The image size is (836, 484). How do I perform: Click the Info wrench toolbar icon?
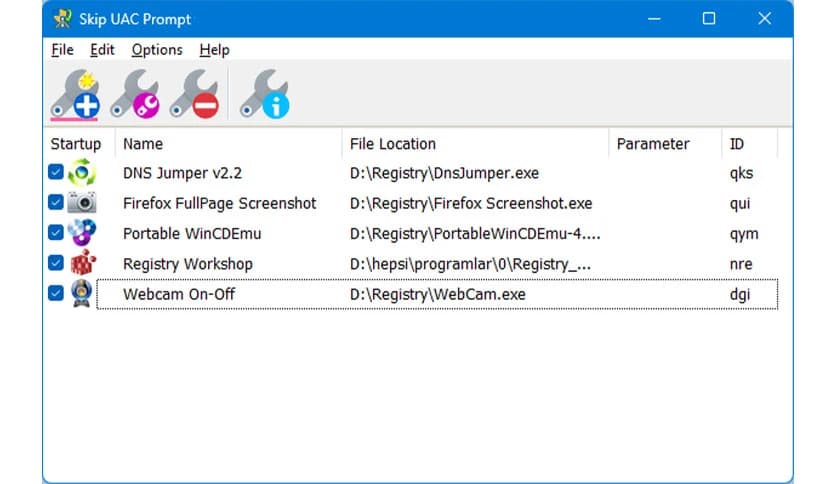264,93
